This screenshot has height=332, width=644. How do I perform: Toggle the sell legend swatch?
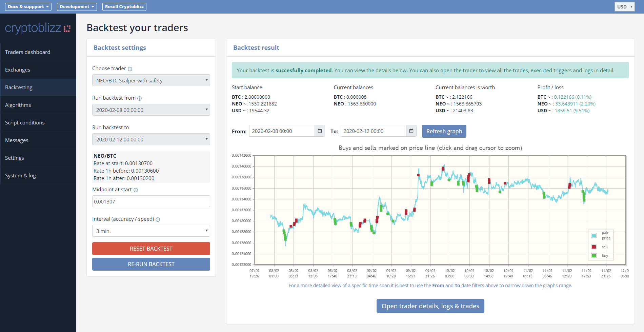594,247
